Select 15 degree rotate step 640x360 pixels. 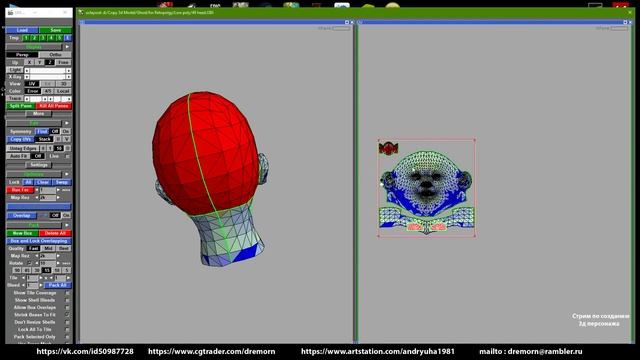coord(47,271)
